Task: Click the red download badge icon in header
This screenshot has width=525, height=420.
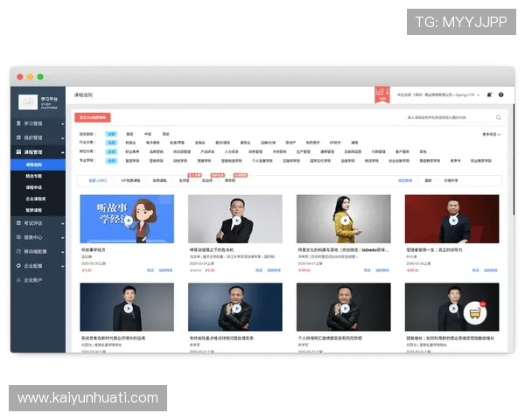Action: point(381,94)
